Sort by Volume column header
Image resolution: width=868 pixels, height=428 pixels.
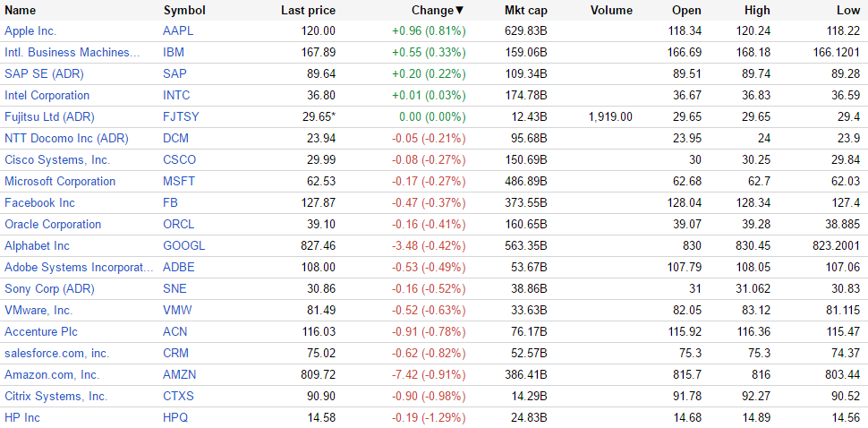tap(611, 11)
